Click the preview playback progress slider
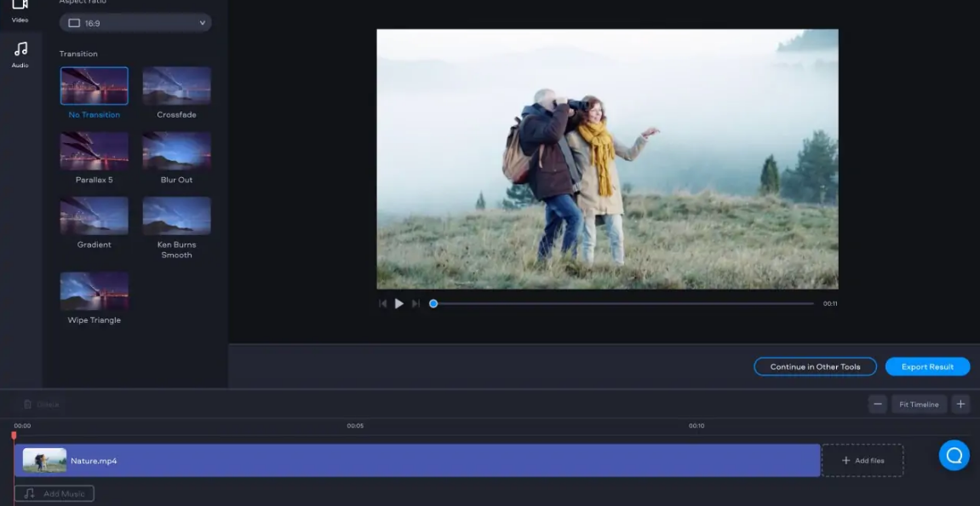980x506 pixels. coord(623,304)
